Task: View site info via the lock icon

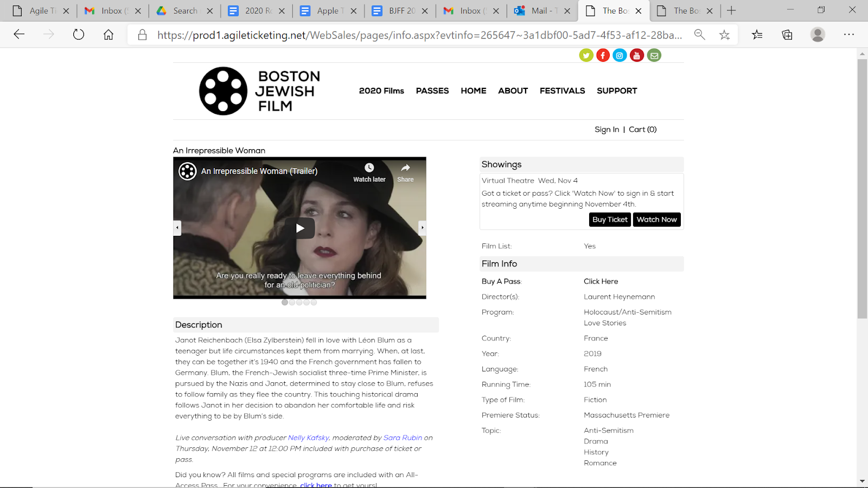Action: pyautogui.click(x=142, y=35)
